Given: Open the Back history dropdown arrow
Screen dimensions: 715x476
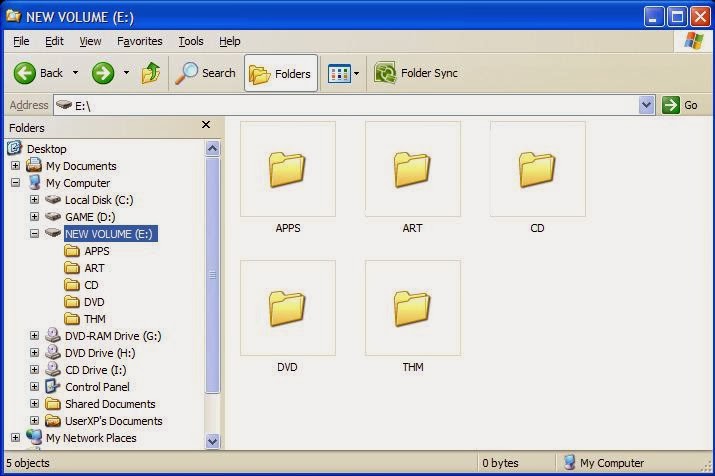Looking at the screenshot, I should coord(75,73).
